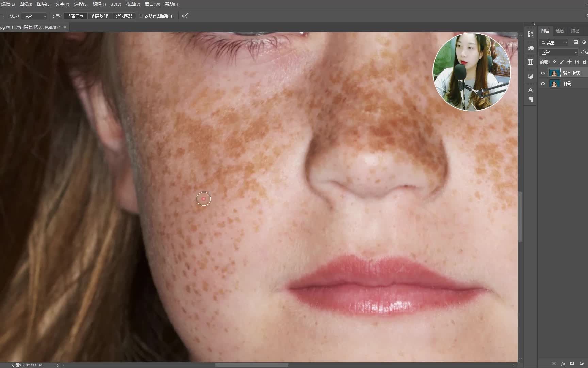Click the horizontal canvas scrollbar

(x=252, y=365)
